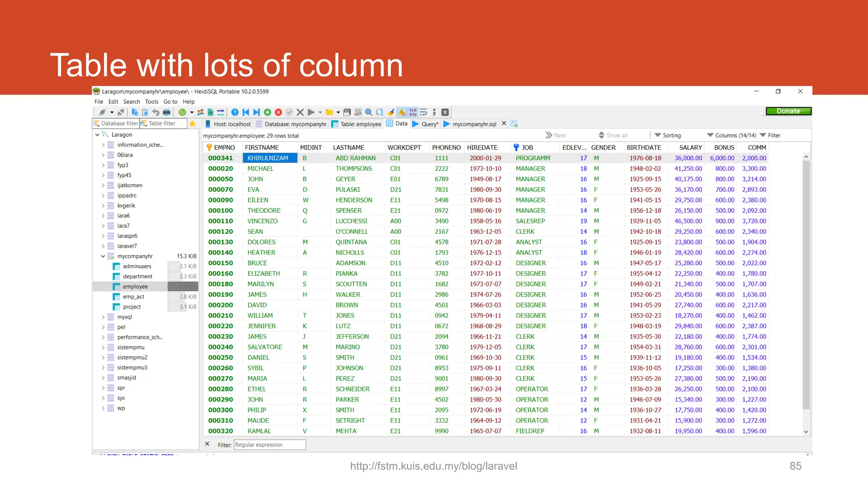This screenshot has height=488, width=868.
Task: Toggle the word wrap lines icon
Action: tap(423, 112)
